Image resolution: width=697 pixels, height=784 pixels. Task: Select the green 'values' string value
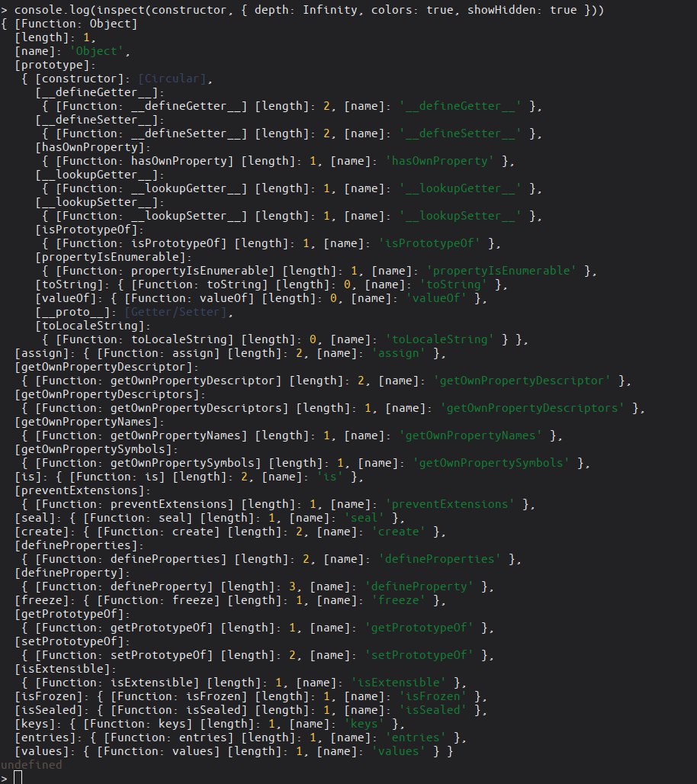[399, 751]
